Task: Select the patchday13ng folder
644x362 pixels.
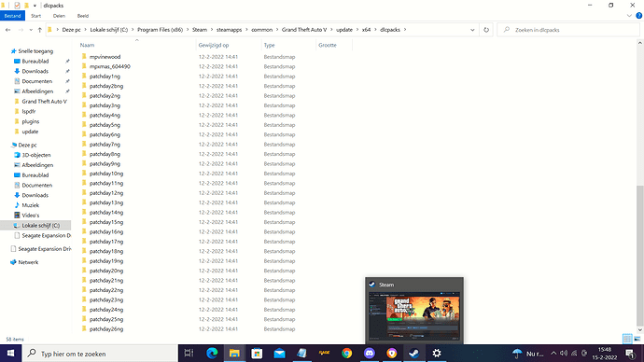Action: [106, 202]
